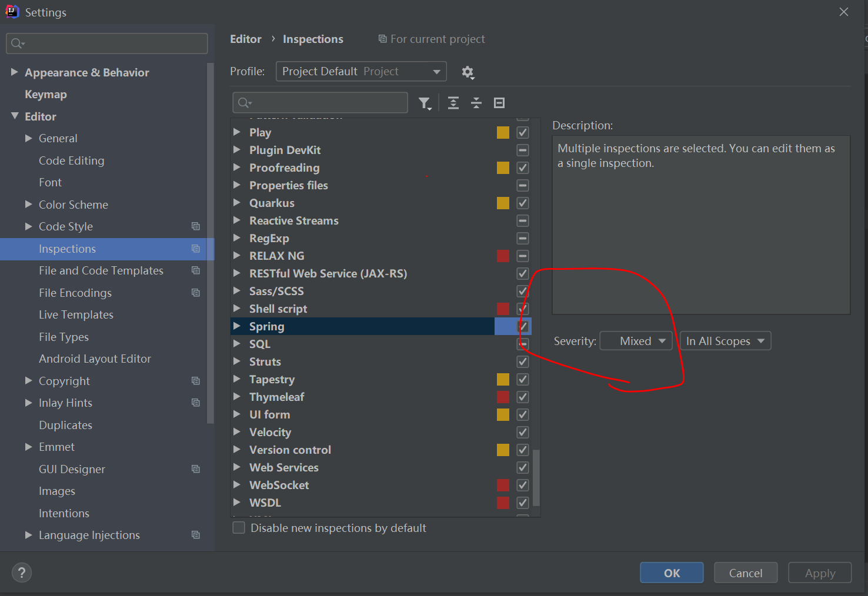Expand Appearance & Behavior settings

coord(15,72)
